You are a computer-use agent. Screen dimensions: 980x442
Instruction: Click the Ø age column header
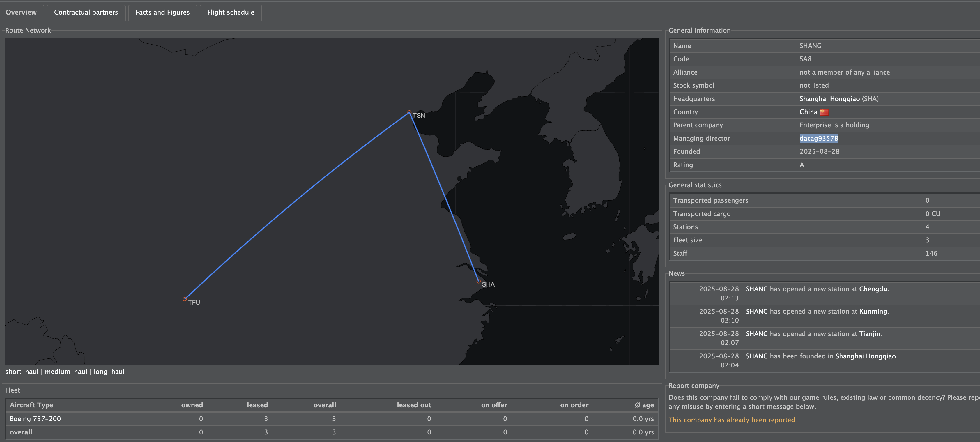pyautogui.click(x=644, y=405)
